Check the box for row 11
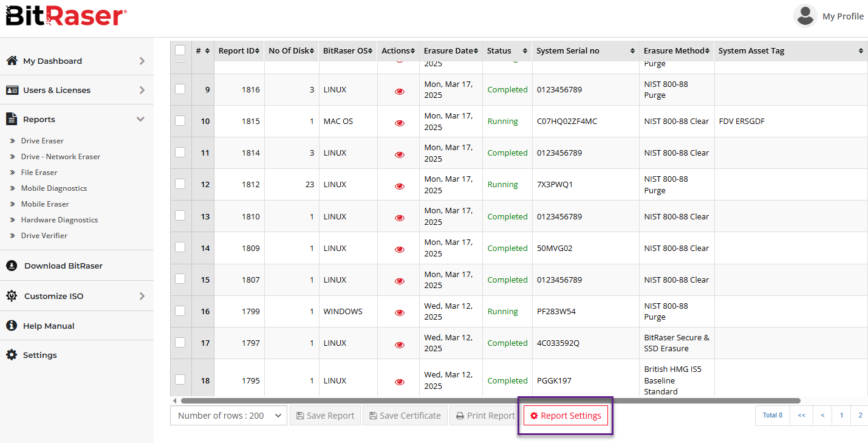The image size is (868, 443). [x=180, y=152]
